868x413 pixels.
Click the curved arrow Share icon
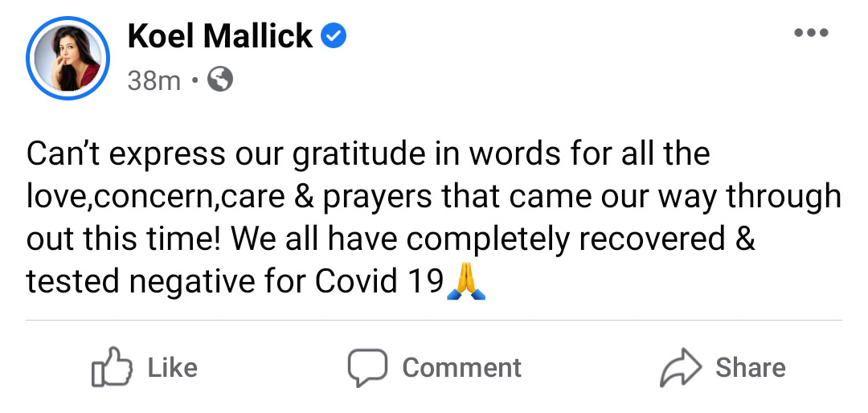[681, 367]
